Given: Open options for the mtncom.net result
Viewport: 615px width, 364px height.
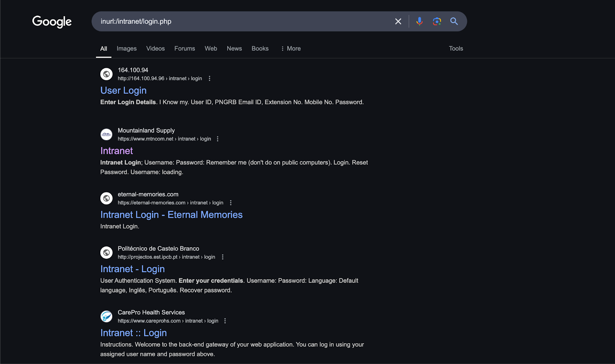Looking at the screenshot, I should (x=218, y=139).
